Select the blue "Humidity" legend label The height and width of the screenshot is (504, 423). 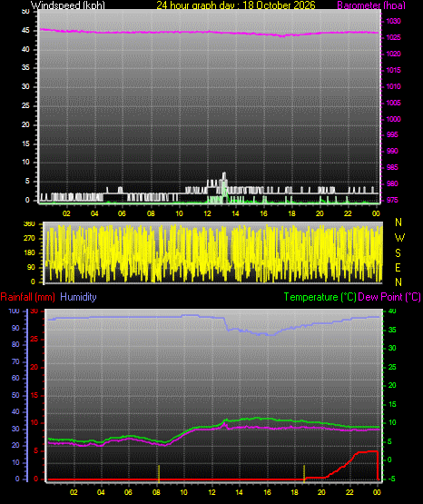click(x=78, y=297)
